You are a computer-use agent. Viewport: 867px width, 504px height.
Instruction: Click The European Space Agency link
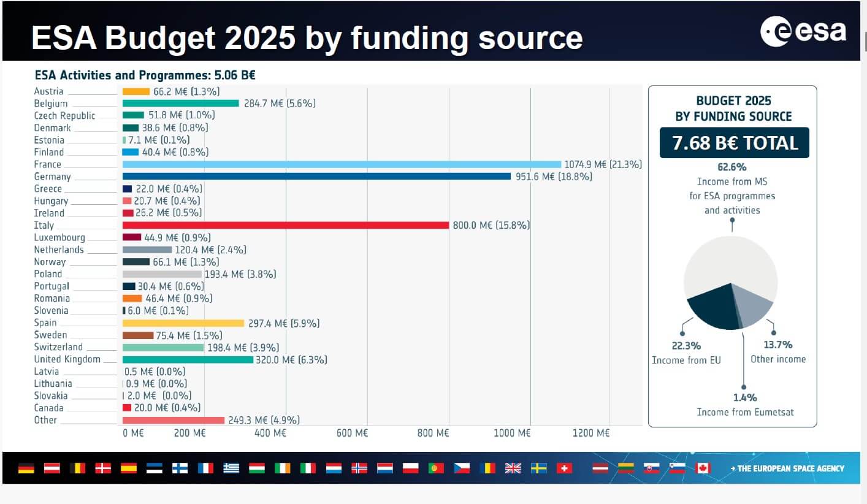click(x=787, y=468)
